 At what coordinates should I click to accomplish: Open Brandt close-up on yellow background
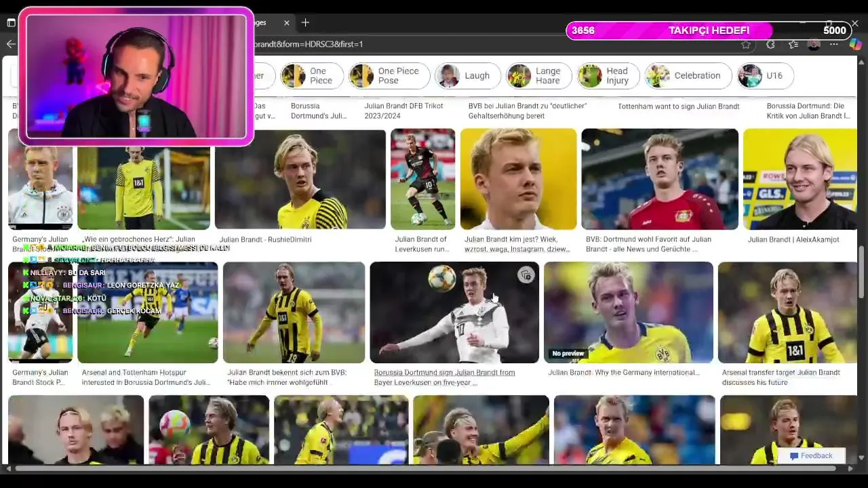point(518,179)
